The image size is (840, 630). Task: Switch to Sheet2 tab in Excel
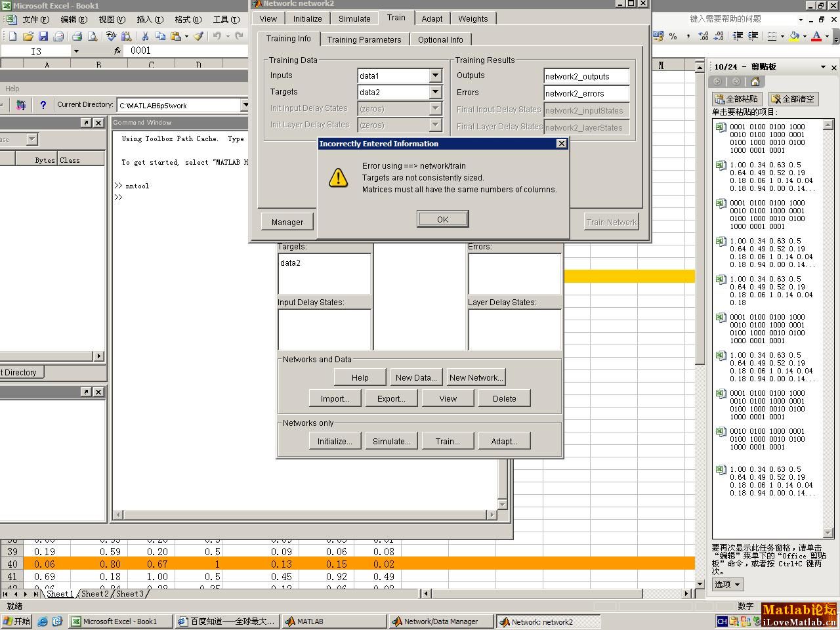(94, 593)
